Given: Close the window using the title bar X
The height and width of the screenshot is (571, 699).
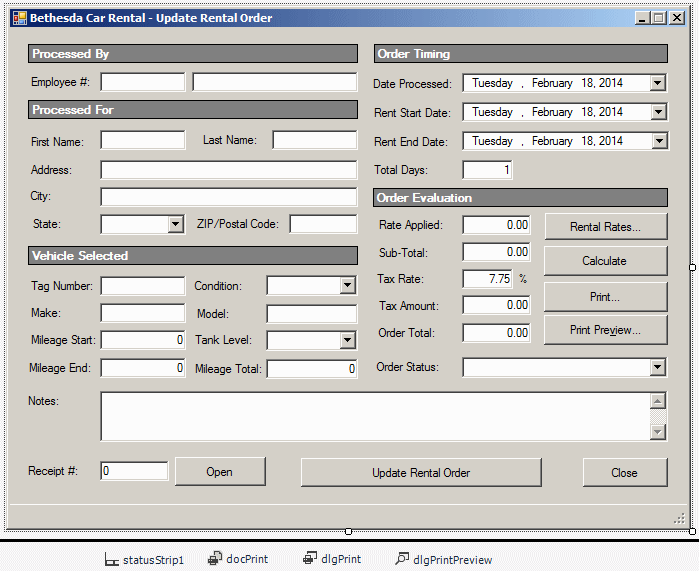Looking at the screenshot, I should click(x=677, y=18).
